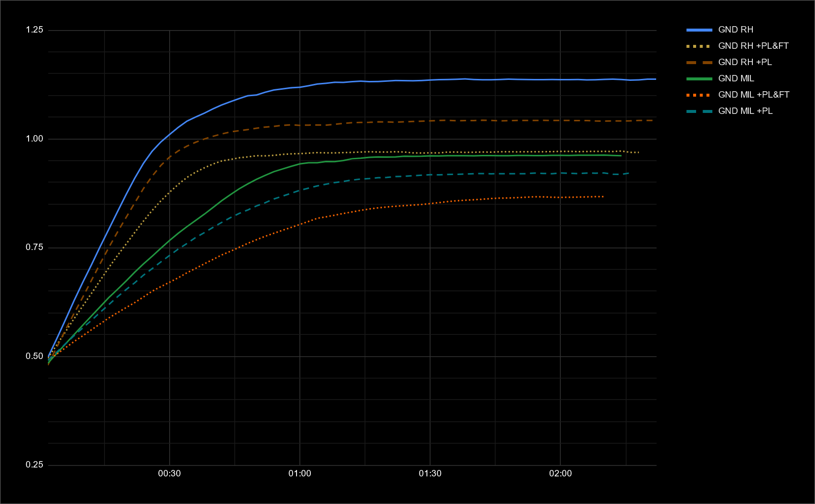Click the yellow dotted GND RH +PL&FT swatch

[x=699, y=46]
